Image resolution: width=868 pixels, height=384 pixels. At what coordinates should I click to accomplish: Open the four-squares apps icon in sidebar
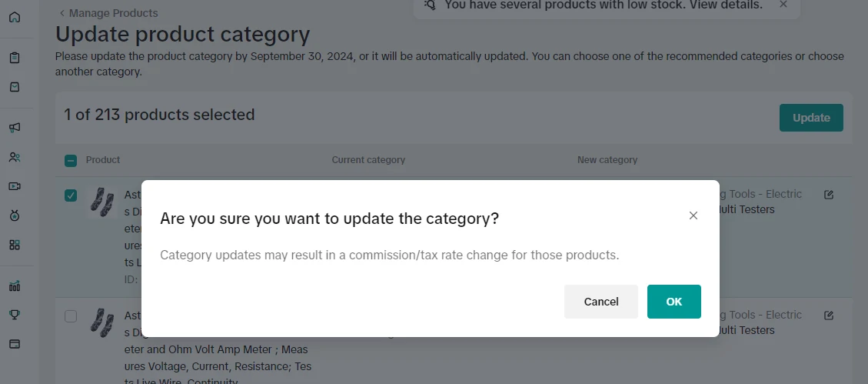point(15,245)
